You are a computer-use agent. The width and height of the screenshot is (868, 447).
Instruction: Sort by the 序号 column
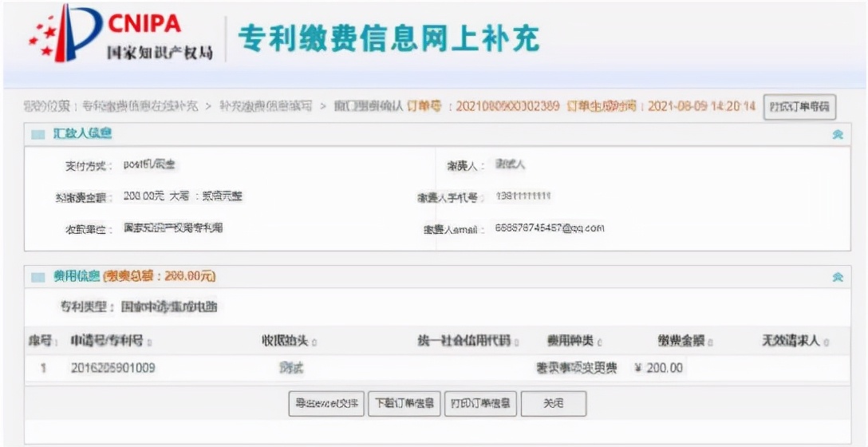(x=43, y=341)
